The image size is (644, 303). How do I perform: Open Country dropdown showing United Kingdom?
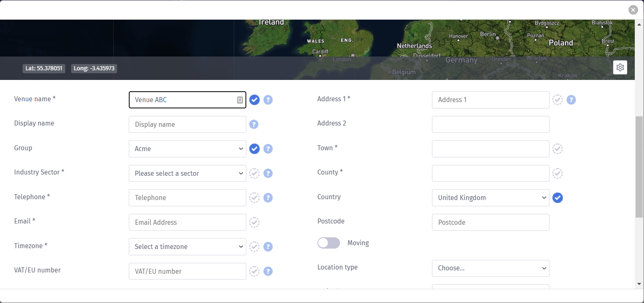[490, 198]
